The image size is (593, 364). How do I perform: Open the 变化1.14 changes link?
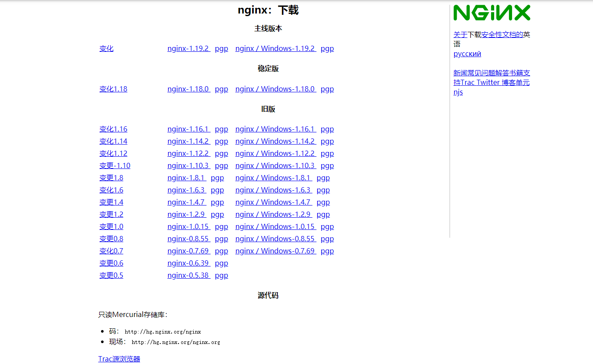113,141
